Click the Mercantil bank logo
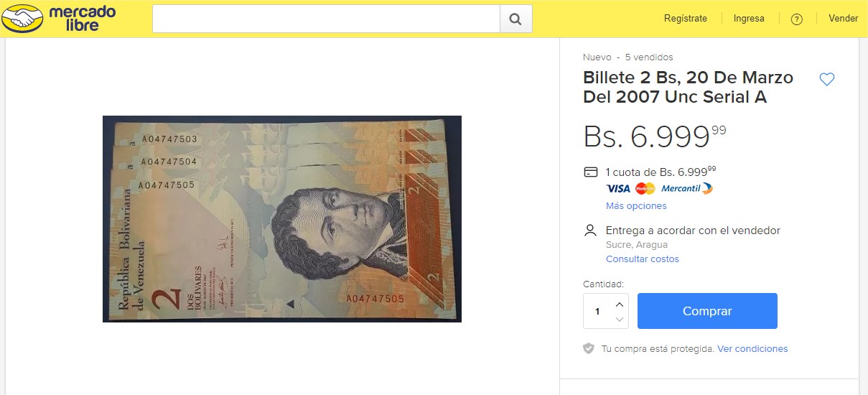 pyautogui.click(x=687, y=189)
